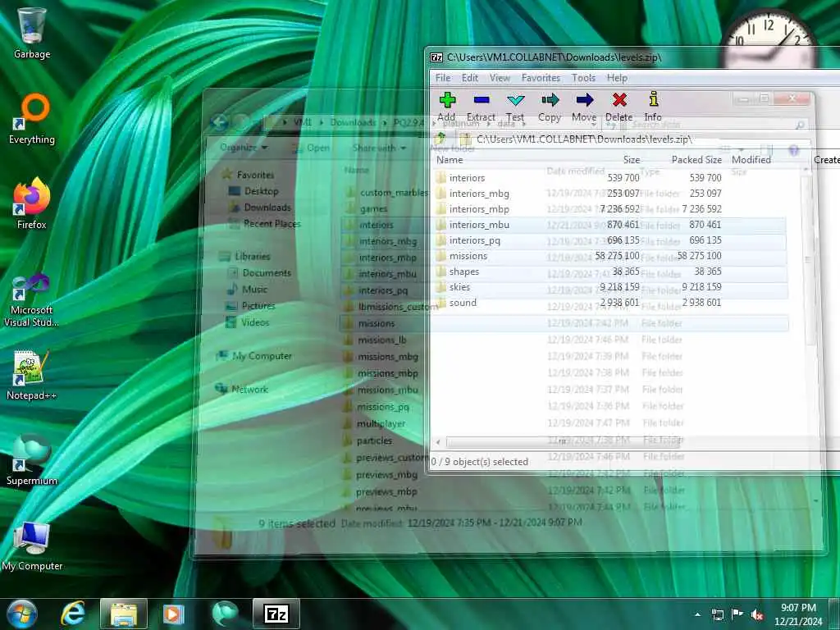Viewport: 840px width, 630px height.
Task: Open the Tools menu in 7-Zip
Action: [x=583, y=78]
